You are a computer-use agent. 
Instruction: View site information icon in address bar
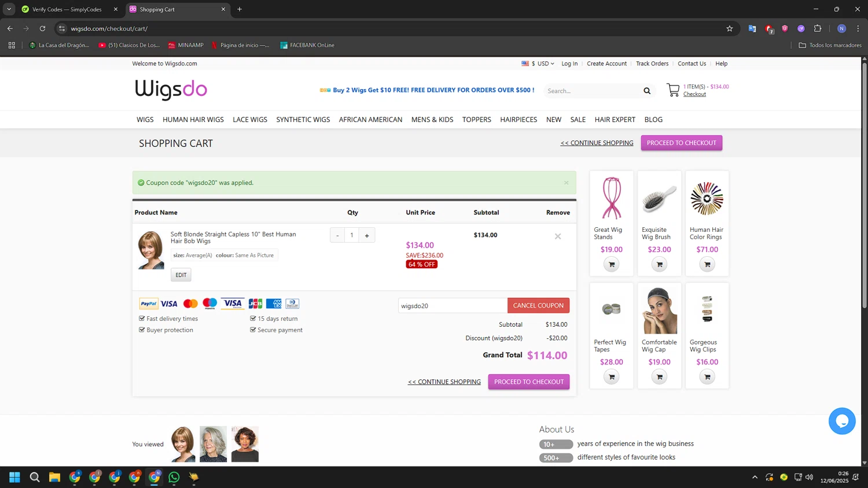[62, 28]
